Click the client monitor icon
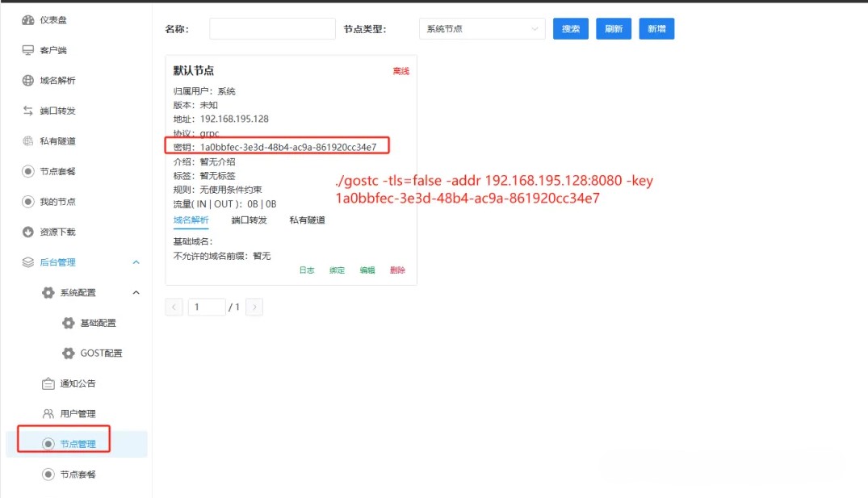This screenshot has height=498, width=868. [28, 50]
